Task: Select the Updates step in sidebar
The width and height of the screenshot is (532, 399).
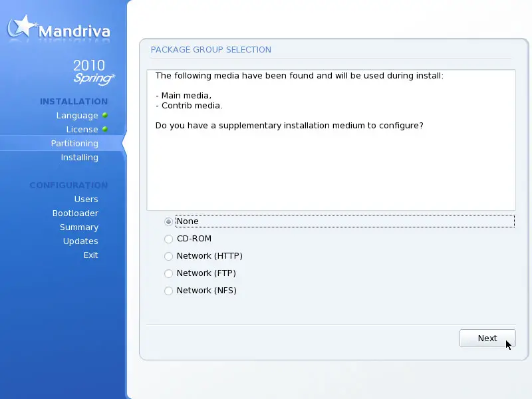Action: click(80, 241)
